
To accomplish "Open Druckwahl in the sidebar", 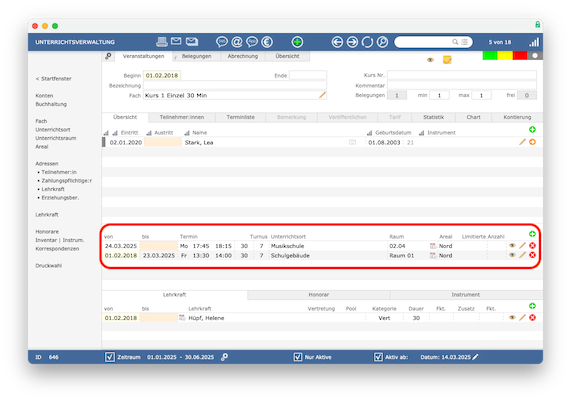I will [48, 266].
